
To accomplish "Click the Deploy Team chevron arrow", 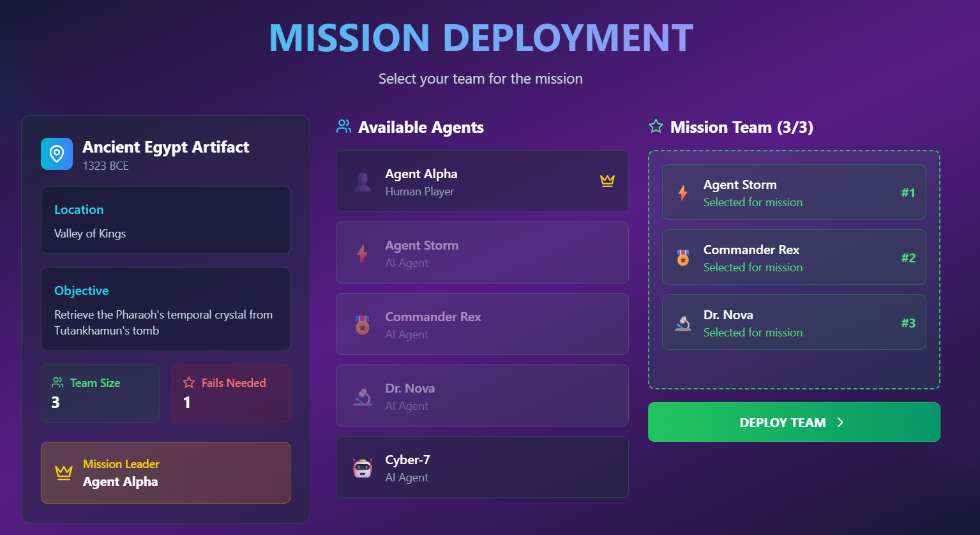I will [840, 422].
